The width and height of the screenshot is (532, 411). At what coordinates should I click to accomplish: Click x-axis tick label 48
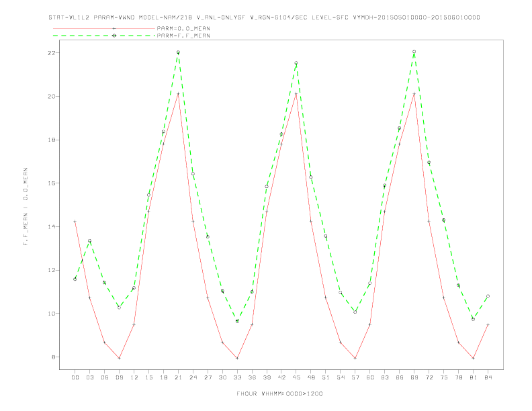tap(311, 377)
